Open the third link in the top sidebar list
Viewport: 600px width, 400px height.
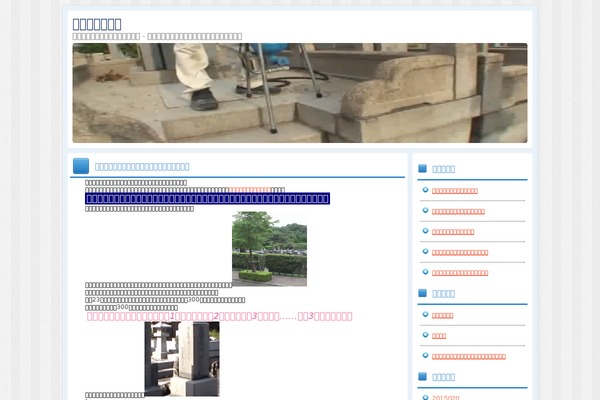click(x=453, y=232)
